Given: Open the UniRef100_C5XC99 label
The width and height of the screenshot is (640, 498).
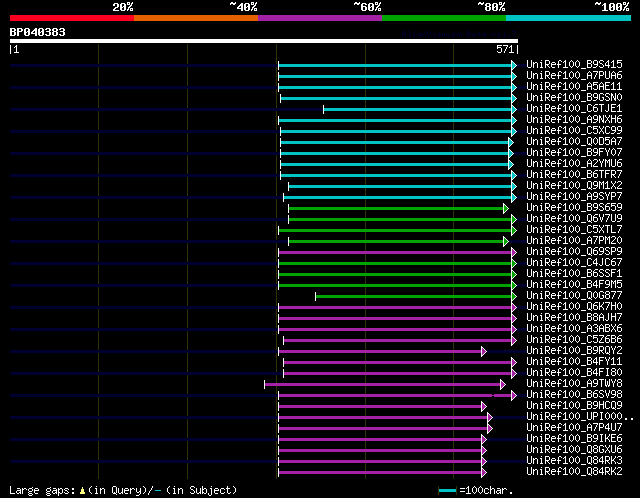Looking at the screenshot, I should [x=574, y=131].
